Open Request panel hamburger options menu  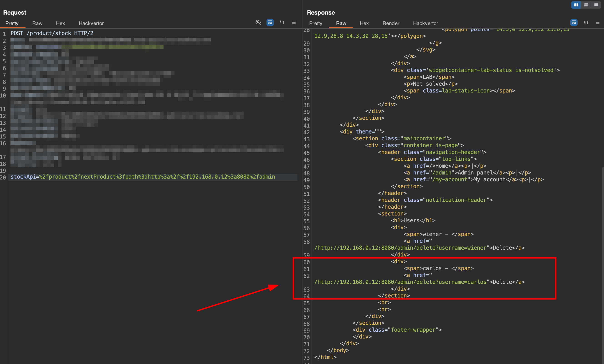click(294, 23)
